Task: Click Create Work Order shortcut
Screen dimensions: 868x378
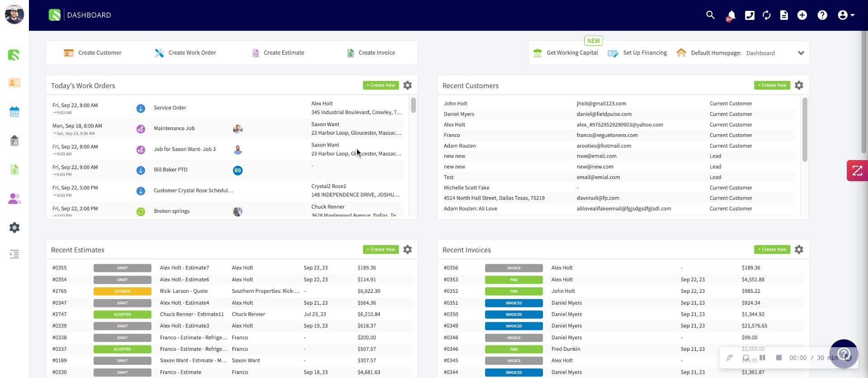Action: tap(185, 53)
